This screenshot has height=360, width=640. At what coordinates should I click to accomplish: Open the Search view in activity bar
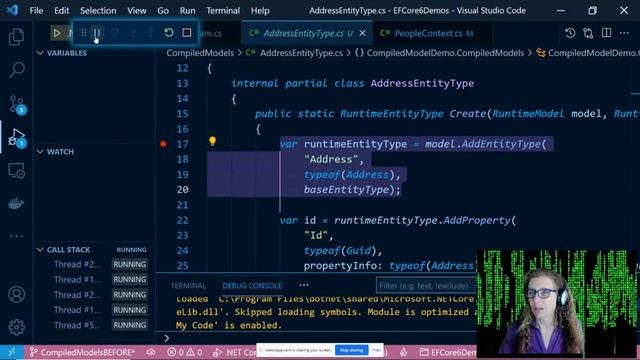(16, 70)
